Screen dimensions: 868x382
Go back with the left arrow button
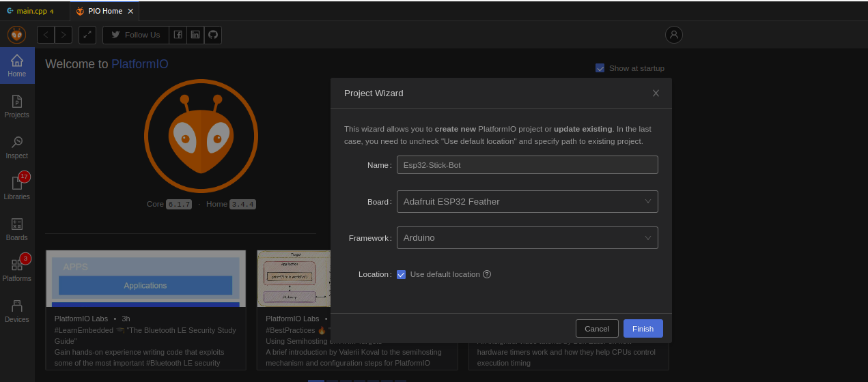click(46, 35)
